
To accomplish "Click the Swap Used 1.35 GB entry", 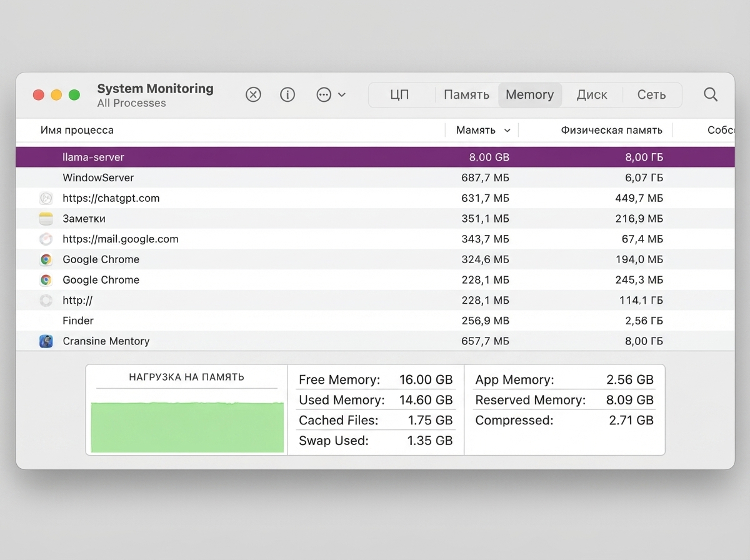I will [x=376, y=441].
